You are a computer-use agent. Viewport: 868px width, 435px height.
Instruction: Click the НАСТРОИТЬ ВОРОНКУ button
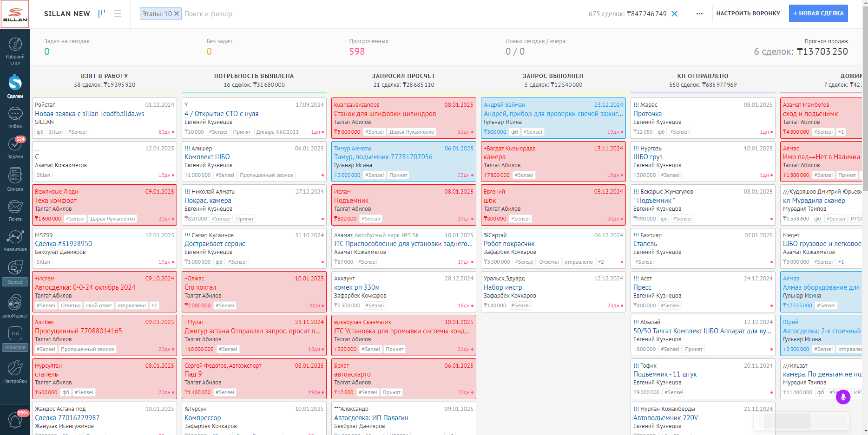pos(748,13)
